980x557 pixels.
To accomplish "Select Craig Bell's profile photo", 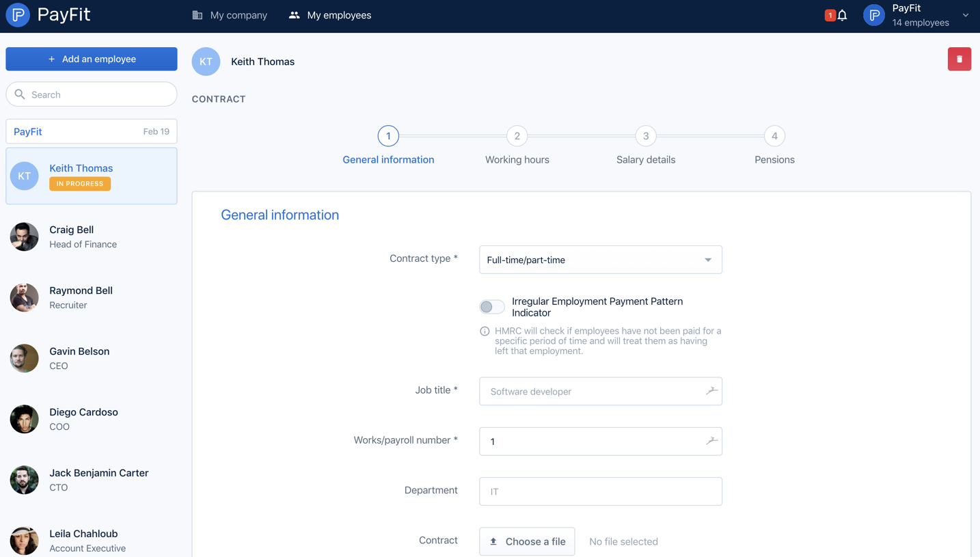I will point(24,236).
